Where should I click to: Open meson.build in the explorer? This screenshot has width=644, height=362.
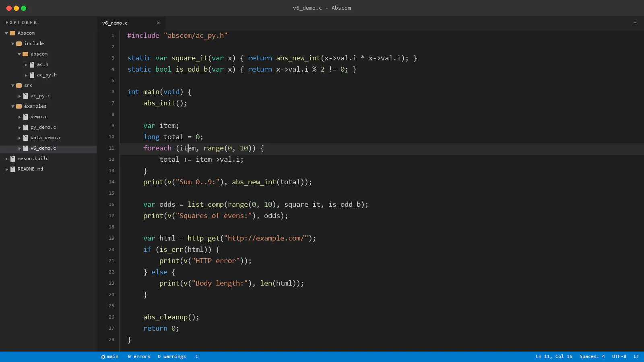[x=33, y=158]
